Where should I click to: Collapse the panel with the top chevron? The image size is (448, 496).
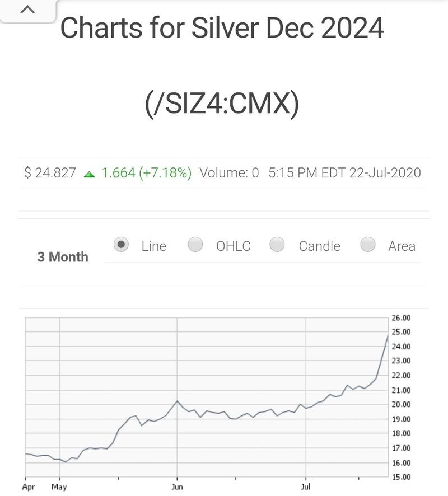29,10
